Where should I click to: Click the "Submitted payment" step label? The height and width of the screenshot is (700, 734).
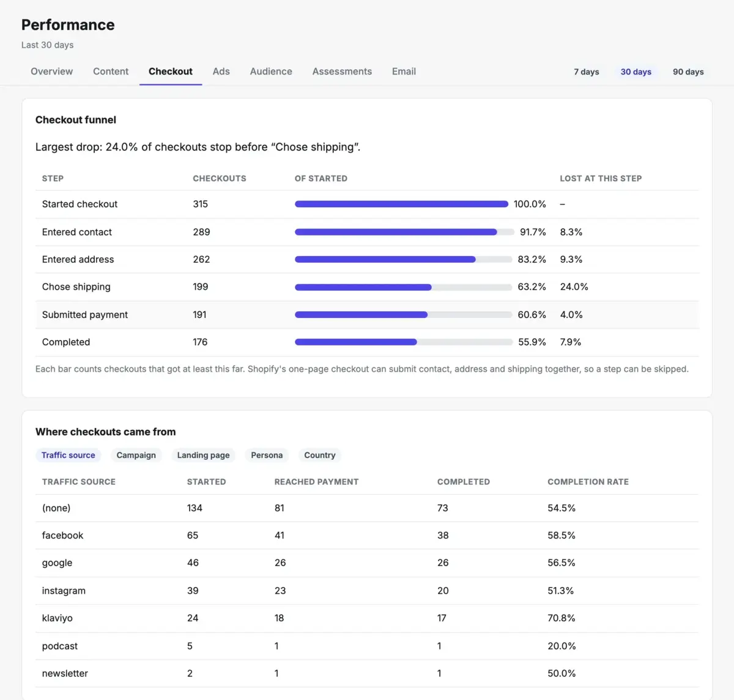(85, 315)
